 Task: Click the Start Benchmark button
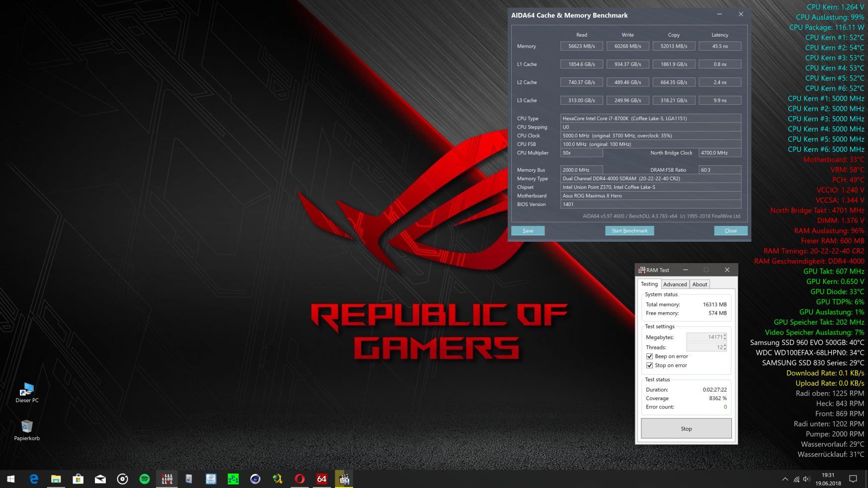click(x=629, y=231)
